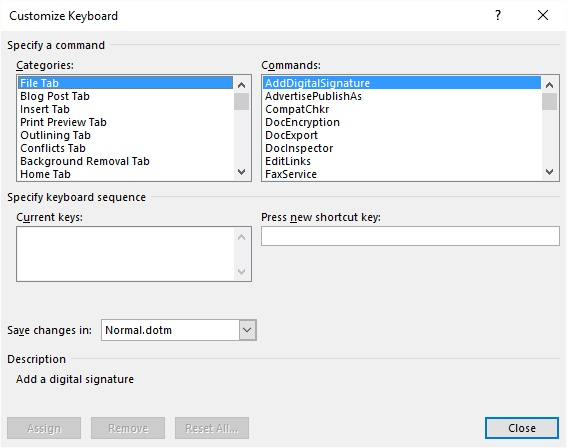Click Categories list scroll up arrow
567x448 pixels.
tap(242, 85)
